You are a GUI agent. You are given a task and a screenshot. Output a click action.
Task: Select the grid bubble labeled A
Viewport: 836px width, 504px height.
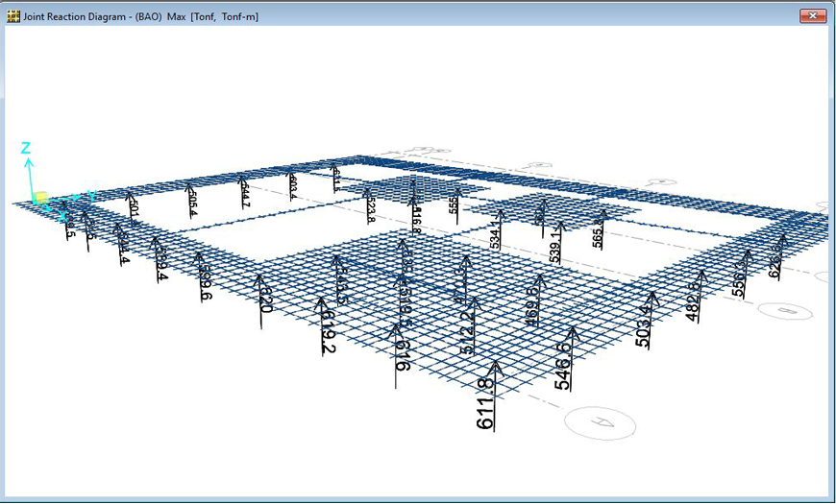tap(602, 421)
